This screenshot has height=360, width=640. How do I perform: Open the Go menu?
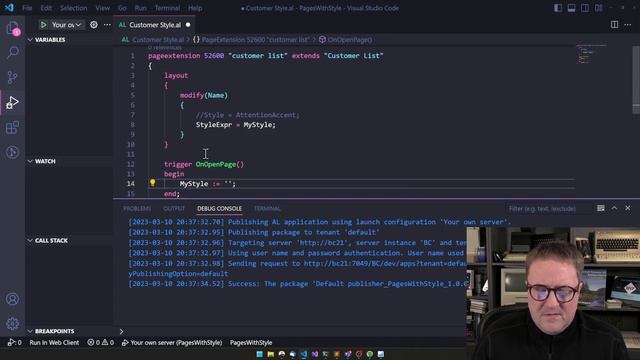pyautogui.click(x=122, y=8)
